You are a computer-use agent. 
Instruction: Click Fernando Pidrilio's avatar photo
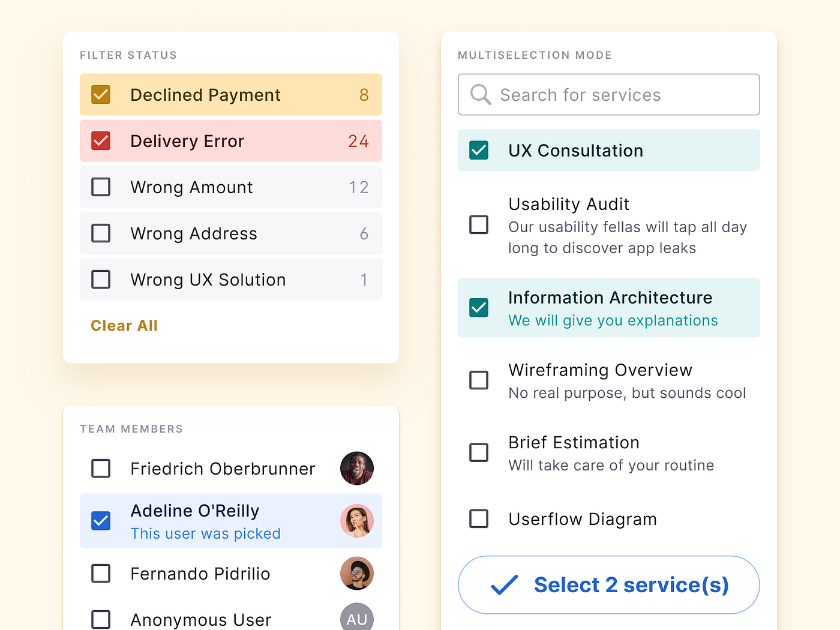(357, 574)
